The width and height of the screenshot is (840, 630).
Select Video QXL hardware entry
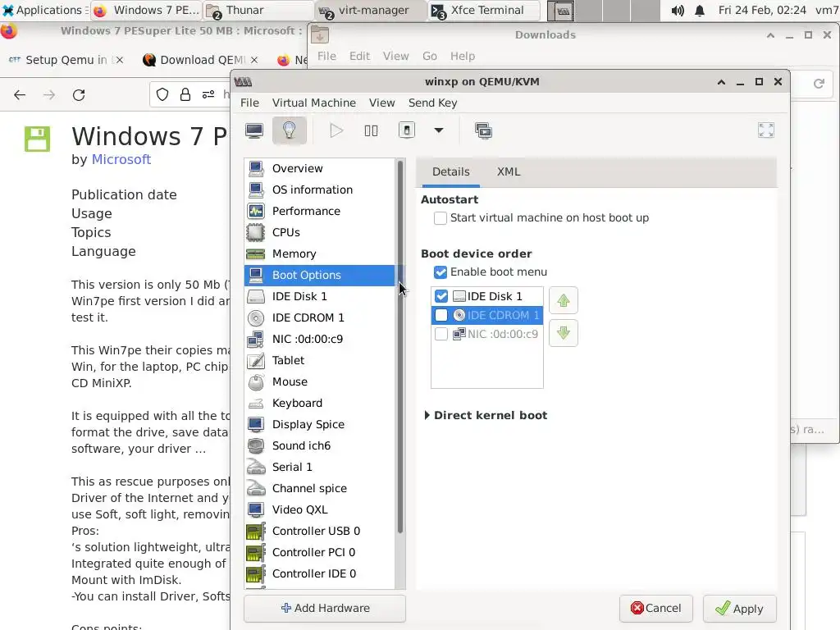[x=320, y=509]
